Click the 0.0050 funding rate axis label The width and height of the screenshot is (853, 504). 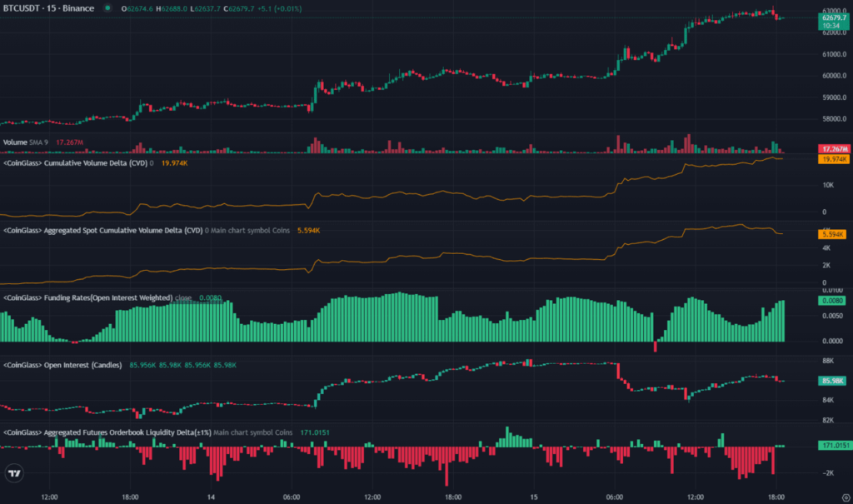[x=832, y=316]
